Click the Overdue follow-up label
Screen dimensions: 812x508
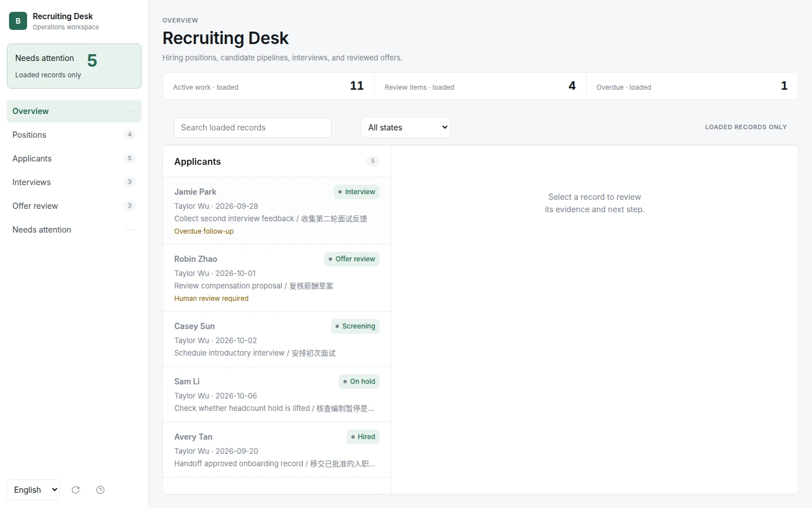point(204,231)
